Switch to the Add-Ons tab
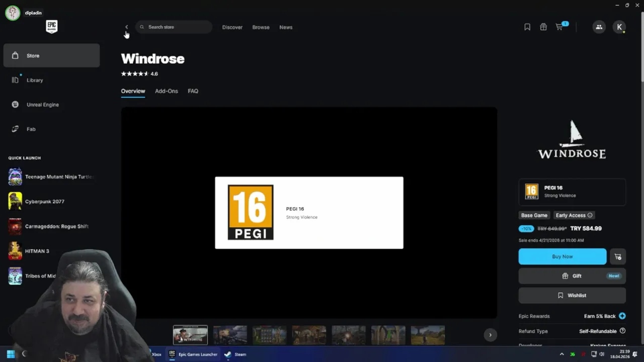 pyautogui.click(x=167, y=91)
